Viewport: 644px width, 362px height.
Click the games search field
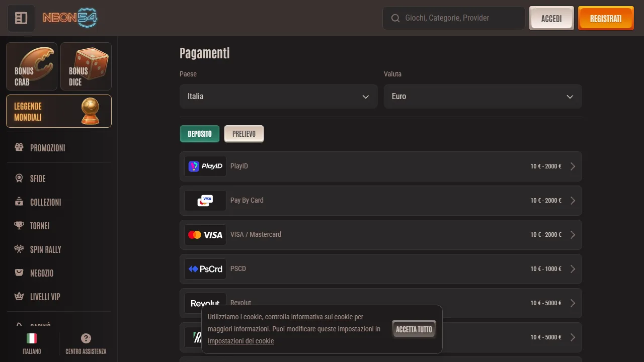pos(454,18)
